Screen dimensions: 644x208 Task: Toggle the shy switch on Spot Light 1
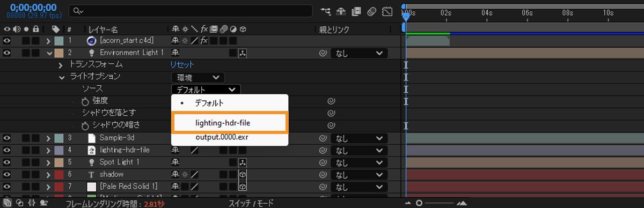coord(175,162)
